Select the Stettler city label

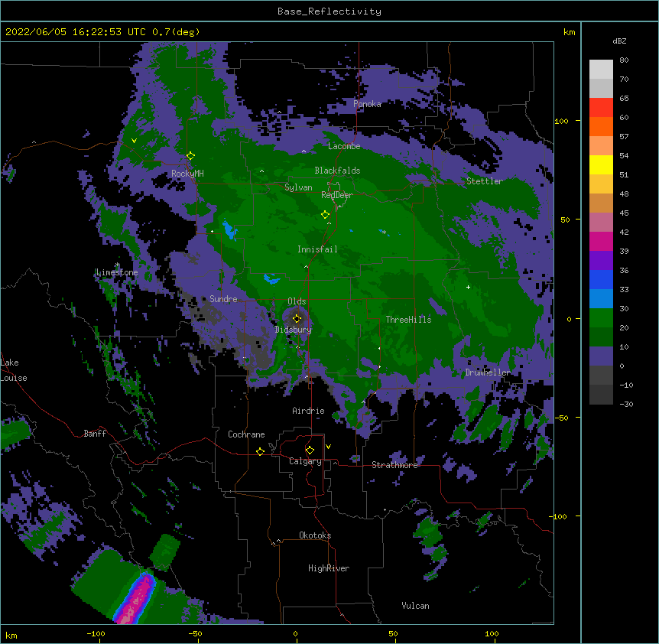coord(485,181)
